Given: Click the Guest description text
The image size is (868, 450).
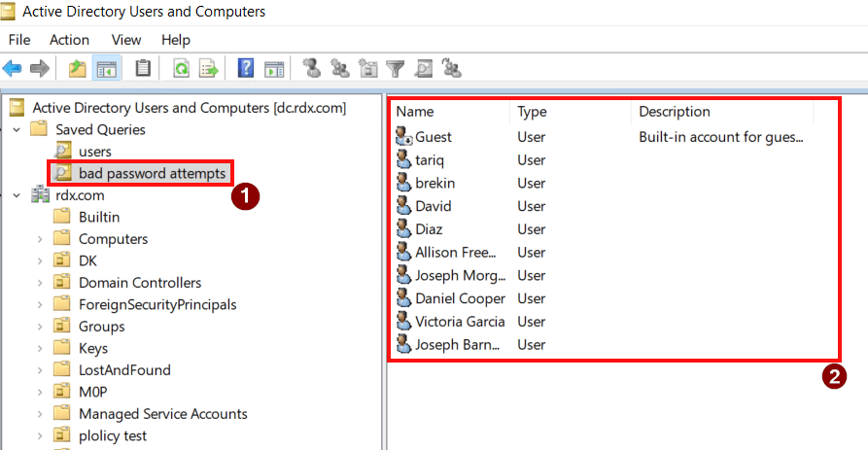Looking at the screenshot, I should 721,137.
